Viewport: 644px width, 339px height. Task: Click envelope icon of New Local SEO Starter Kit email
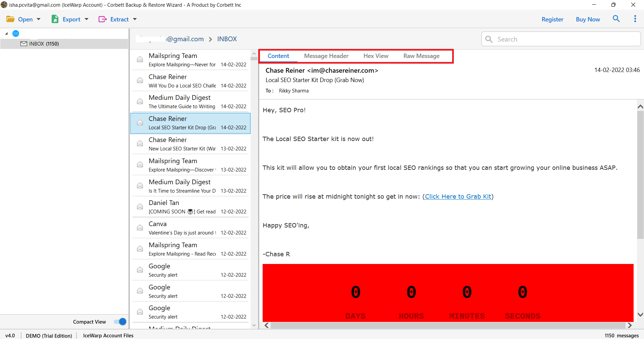pyautogui.click(x=140, y=143)
